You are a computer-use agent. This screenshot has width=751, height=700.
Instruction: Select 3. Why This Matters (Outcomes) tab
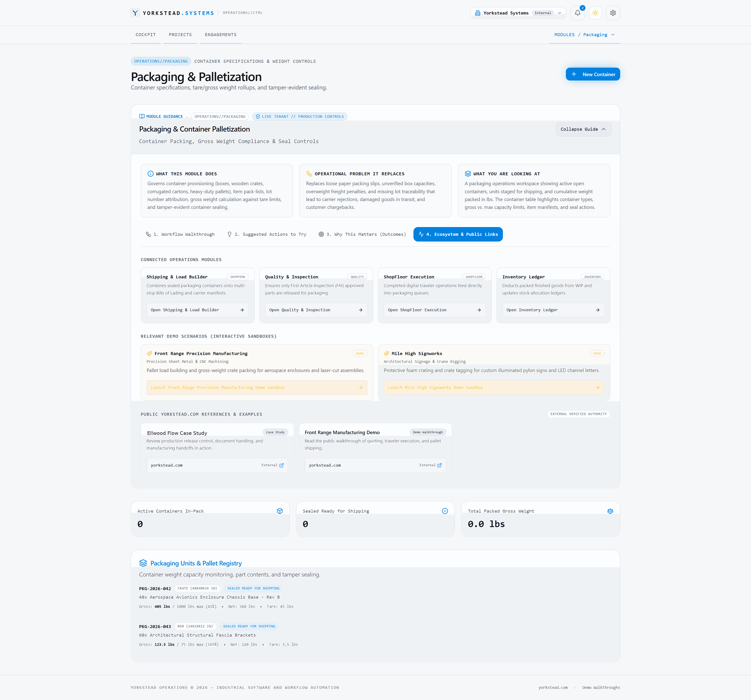click(x=362, y=234)
